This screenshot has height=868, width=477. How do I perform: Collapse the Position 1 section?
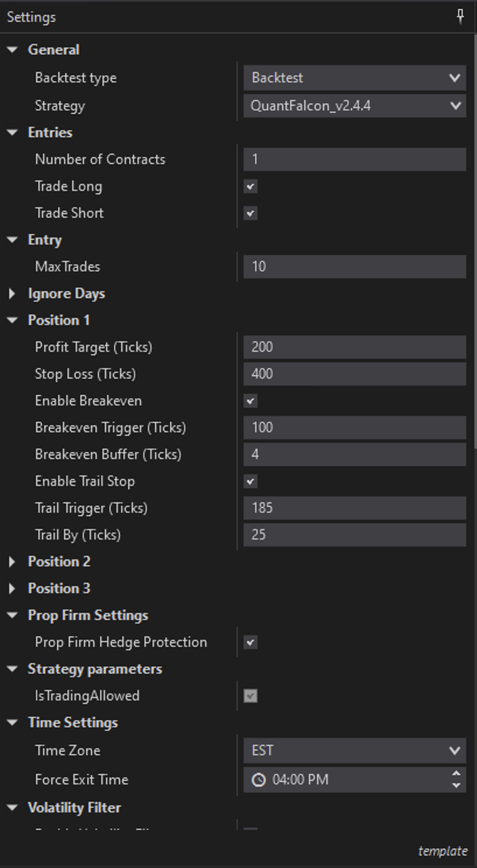click(12, 320)
